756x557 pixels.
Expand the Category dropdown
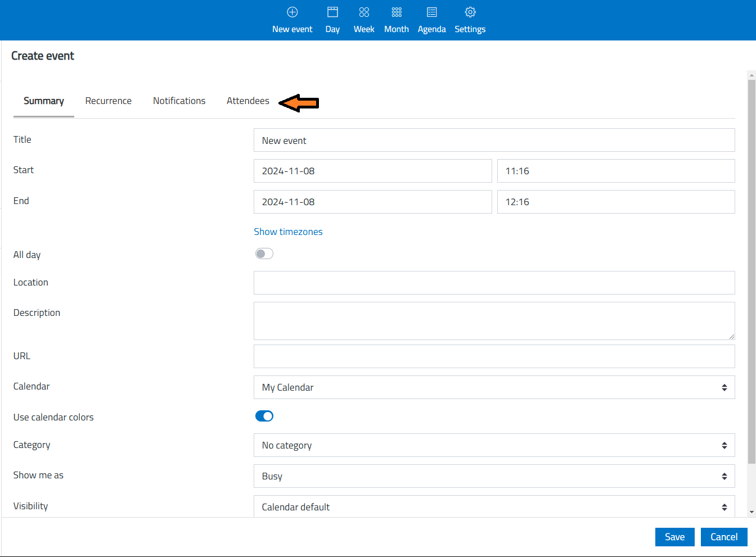coord(494,445)
